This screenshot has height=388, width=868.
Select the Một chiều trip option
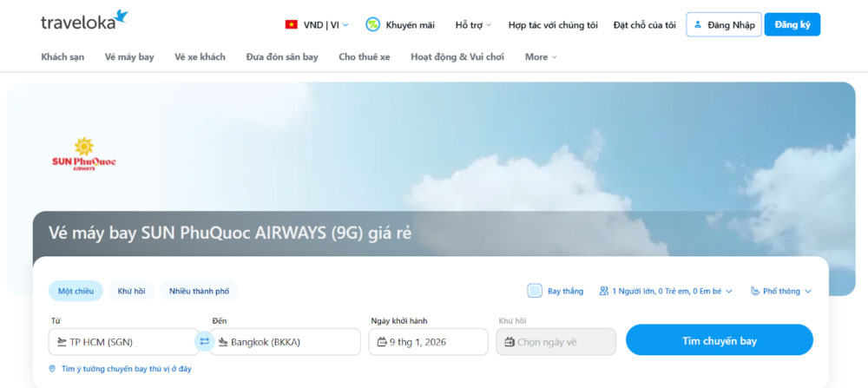click(76, 291)
